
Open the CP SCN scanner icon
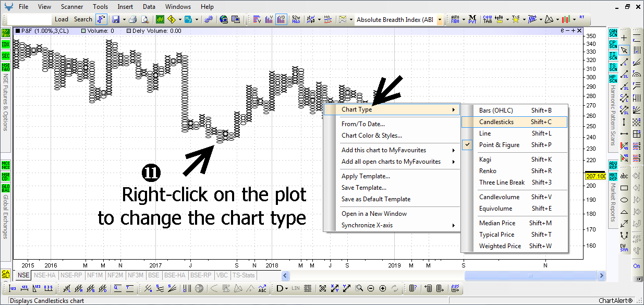[613, 44]
